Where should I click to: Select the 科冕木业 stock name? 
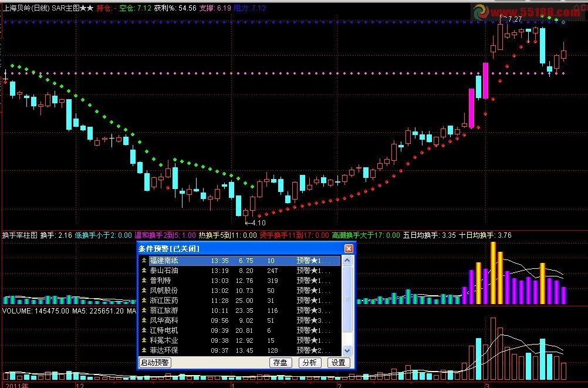click(164, 340)
